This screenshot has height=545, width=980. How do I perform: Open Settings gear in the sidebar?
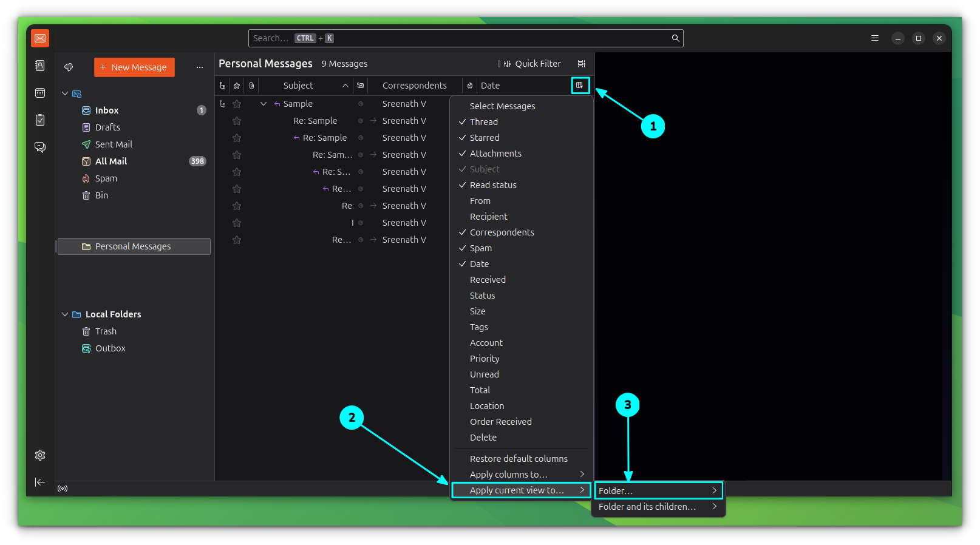(x=40, y=455)
